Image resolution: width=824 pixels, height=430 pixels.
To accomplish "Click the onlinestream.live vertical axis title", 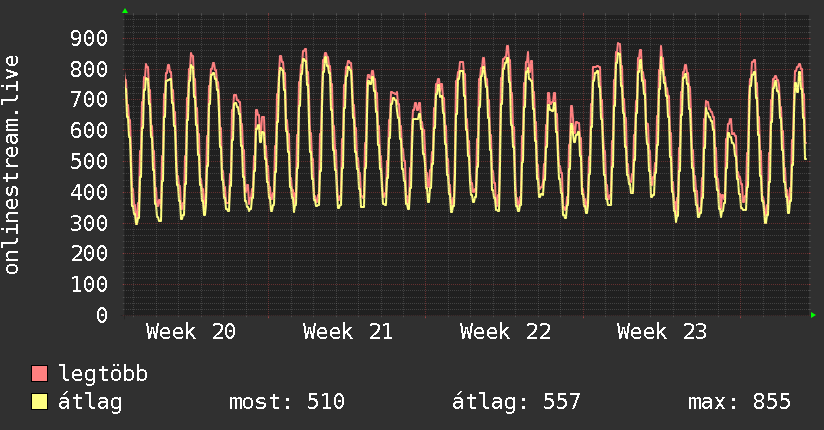I will (x=12, y=165).
